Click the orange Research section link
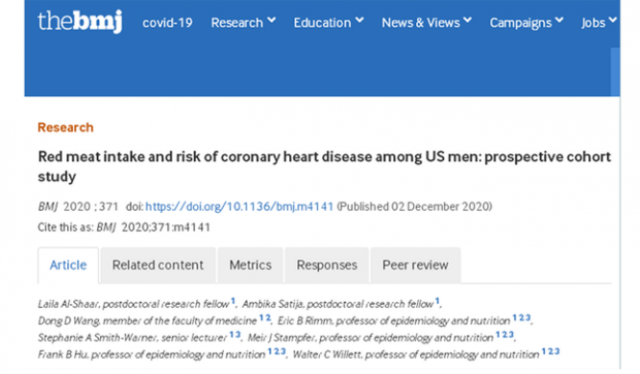 [66, 127]
